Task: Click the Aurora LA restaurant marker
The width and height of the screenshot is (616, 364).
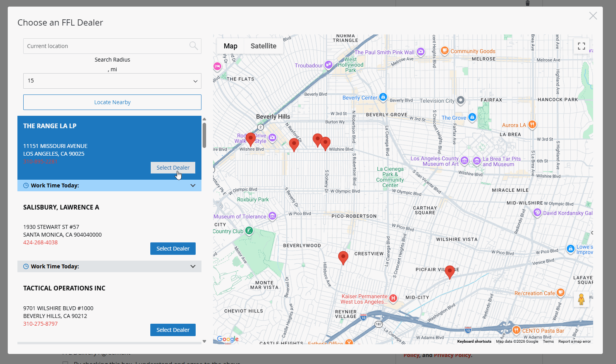Action: 532,125
